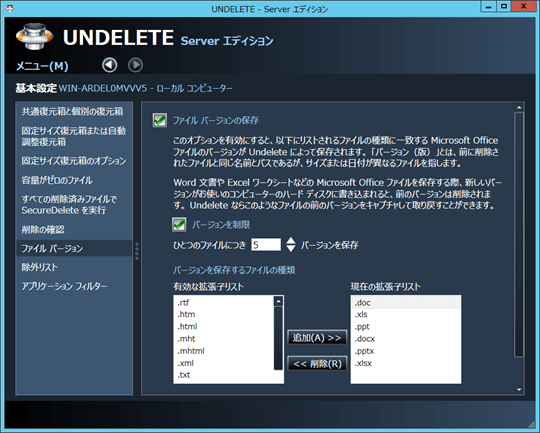Click the version count input field
This screenshot has height=433, width=540.
tap(266, 245)
